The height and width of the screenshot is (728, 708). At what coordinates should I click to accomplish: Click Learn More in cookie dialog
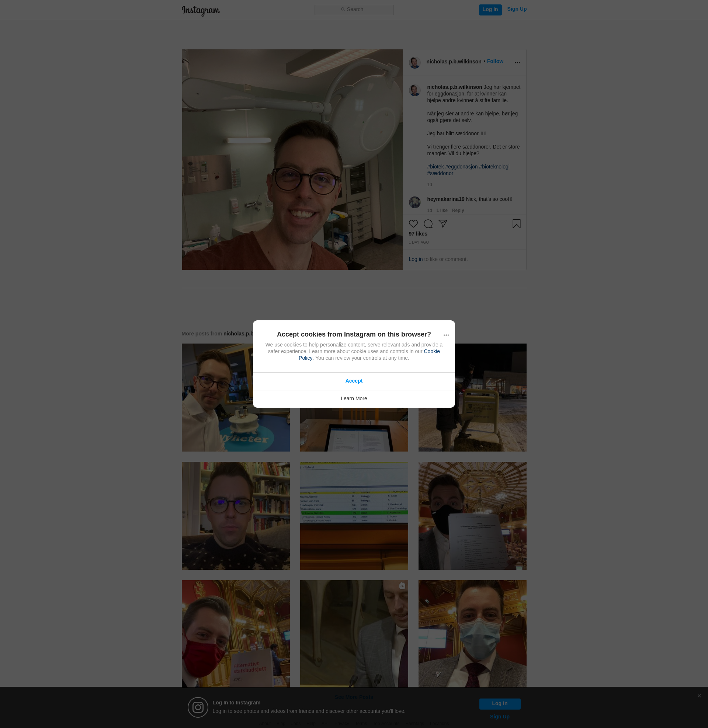[354, 398]
